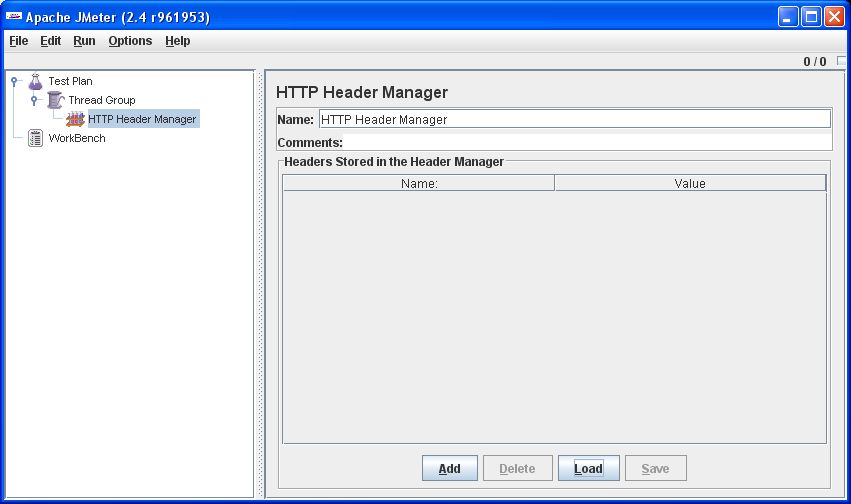Click into the Comments field
The width and height of the screenshot is (851, 504).
tap(586, 142)
